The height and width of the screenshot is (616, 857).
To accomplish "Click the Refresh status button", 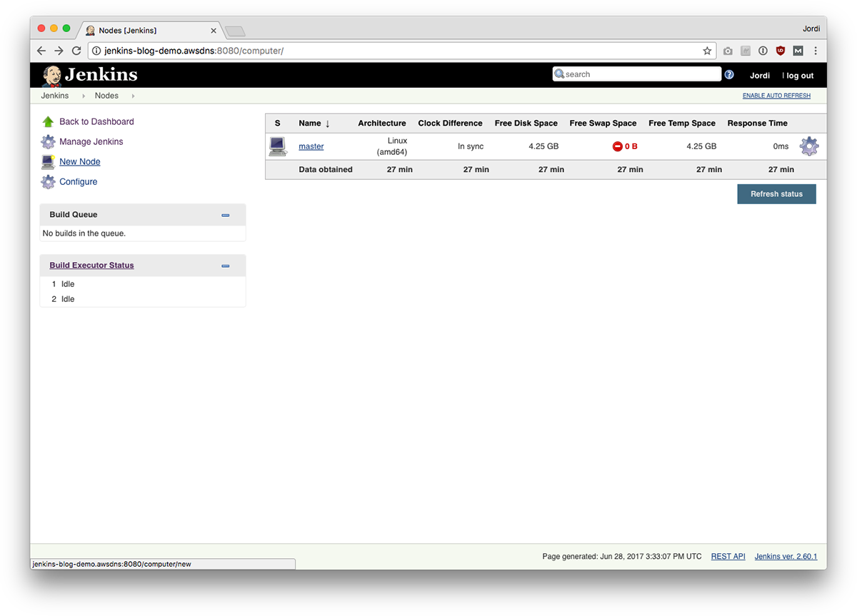I will click(776, 194).
